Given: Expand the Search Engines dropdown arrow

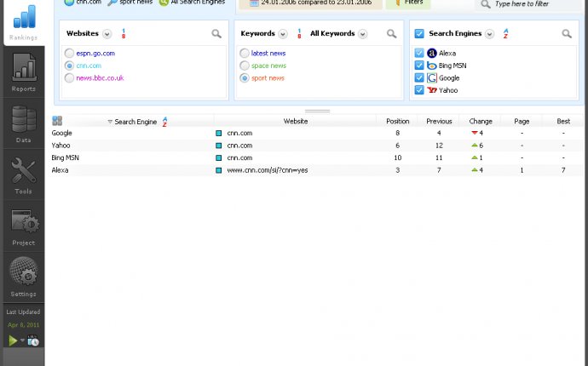Looking at the screenshot, I should [489, 34].
